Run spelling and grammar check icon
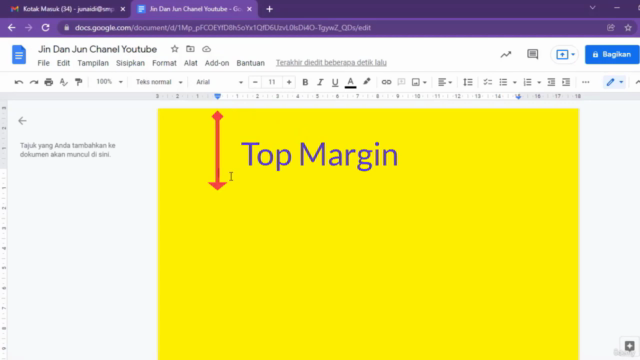Viewport: 640px width, 360px height. pyautogui.click(x=64, y=82)
